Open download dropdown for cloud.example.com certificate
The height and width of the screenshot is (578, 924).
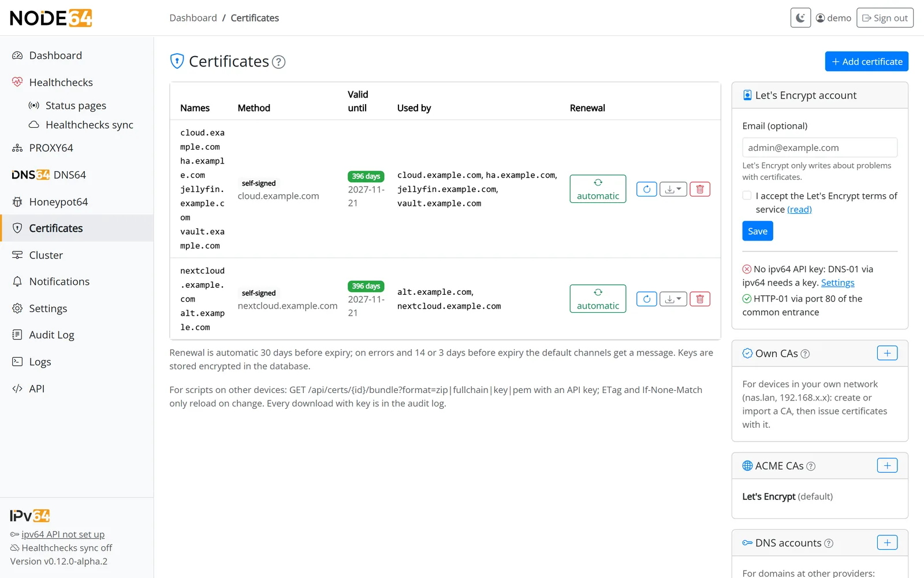[673, 189]
